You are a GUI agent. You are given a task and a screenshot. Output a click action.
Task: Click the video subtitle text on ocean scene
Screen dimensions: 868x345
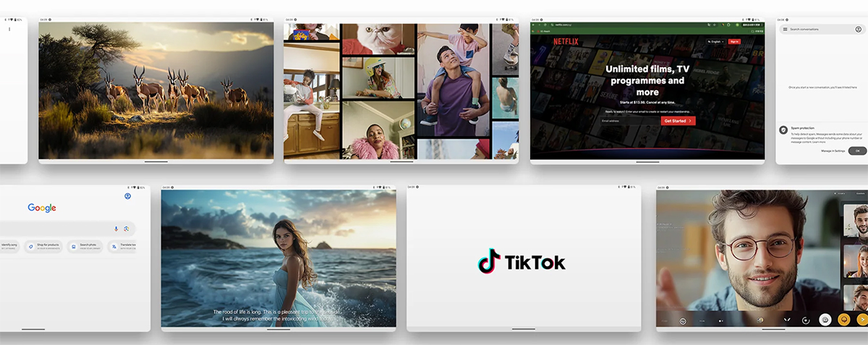[278, 315]
